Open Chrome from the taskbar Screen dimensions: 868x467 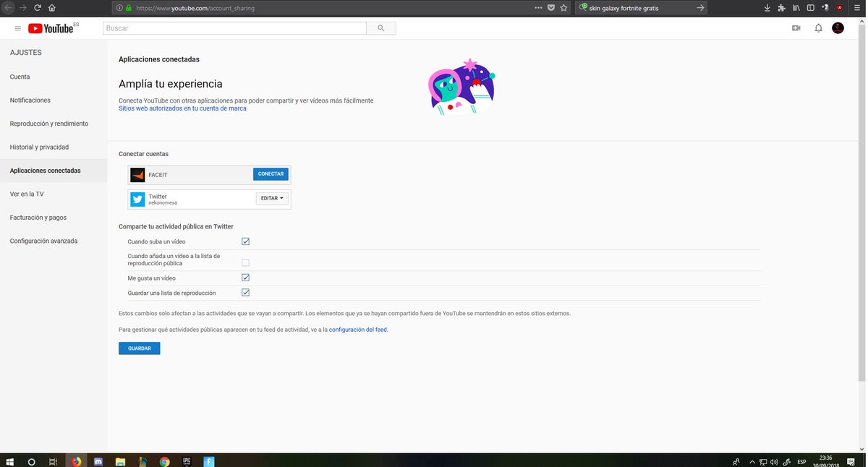(x=164, y=461)
